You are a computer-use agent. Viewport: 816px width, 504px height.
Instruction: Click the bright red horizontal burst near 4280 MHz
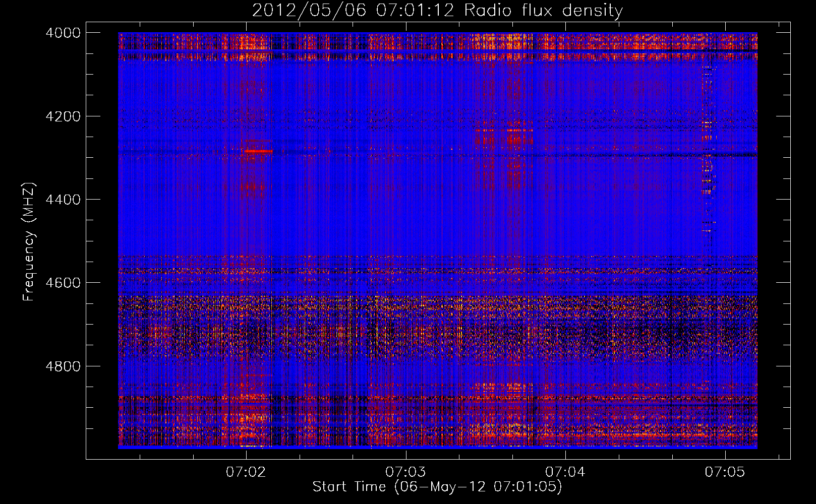coord(257,151)
